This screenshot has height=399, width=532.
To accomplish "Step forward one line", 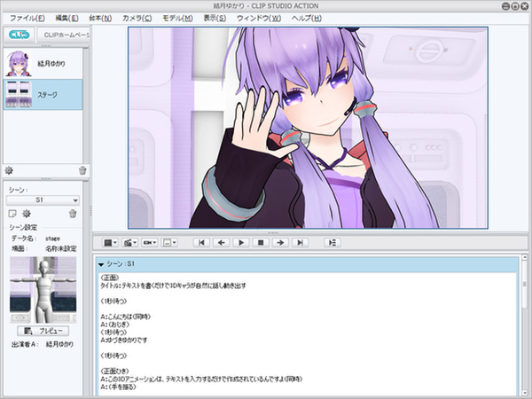I will [280, 243].
